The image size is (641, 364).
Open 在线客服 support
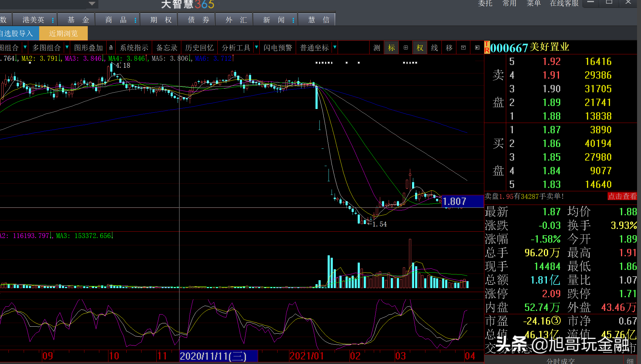pyautogui.click(x=564, y=3)
